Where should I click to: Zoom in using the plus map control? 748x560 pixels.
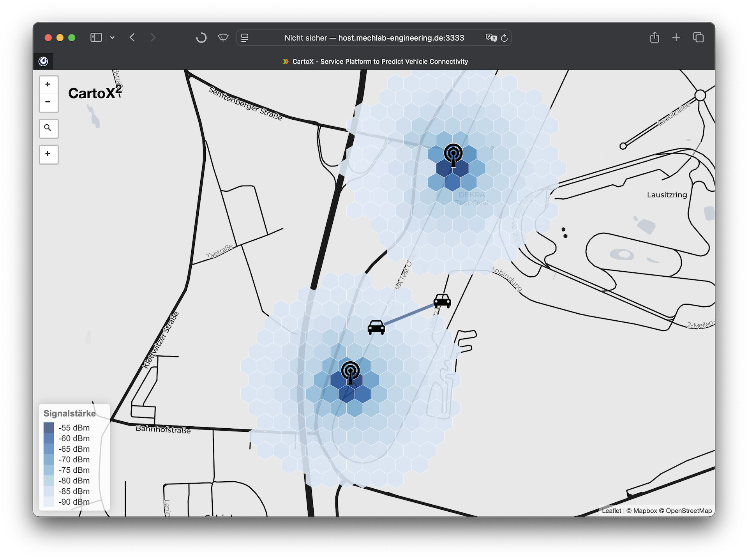pos(48,85)
